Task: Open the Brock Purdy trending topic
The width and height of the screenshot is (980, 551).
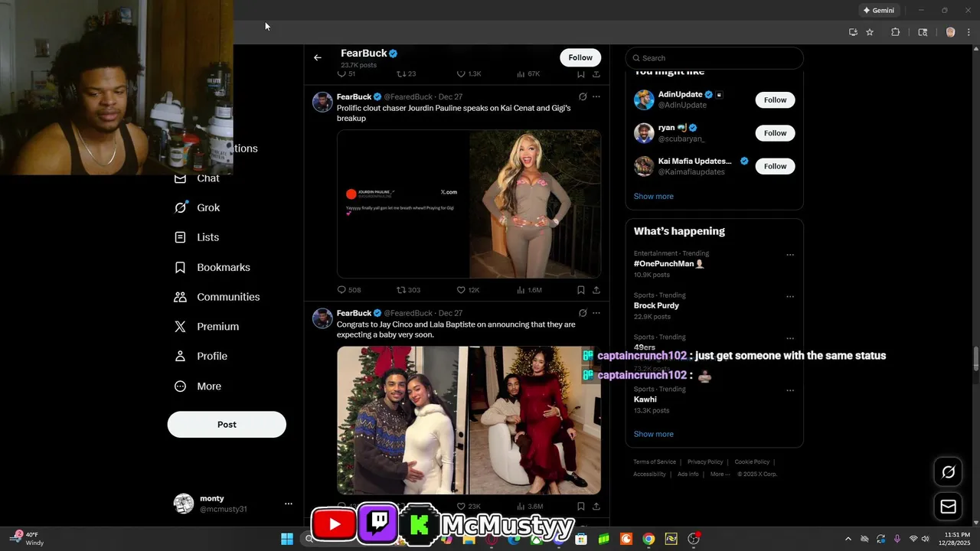Action: (x=656, y=305)
